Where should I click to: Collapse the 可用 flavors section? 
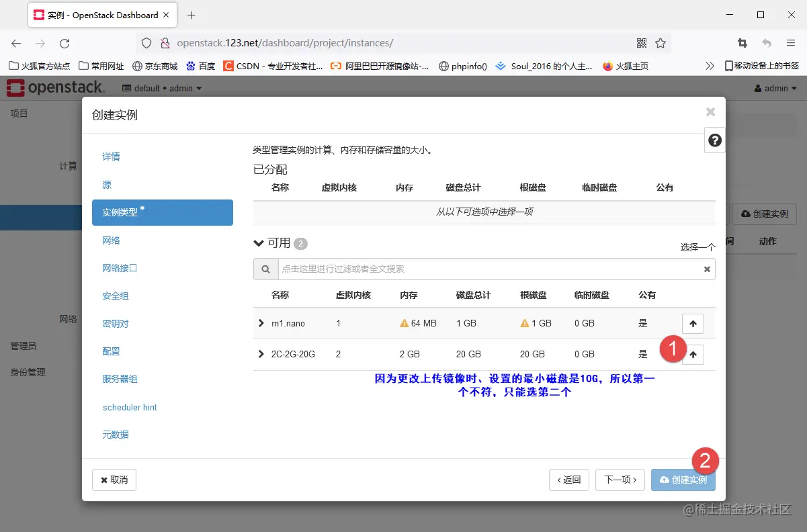click(259, 243)
